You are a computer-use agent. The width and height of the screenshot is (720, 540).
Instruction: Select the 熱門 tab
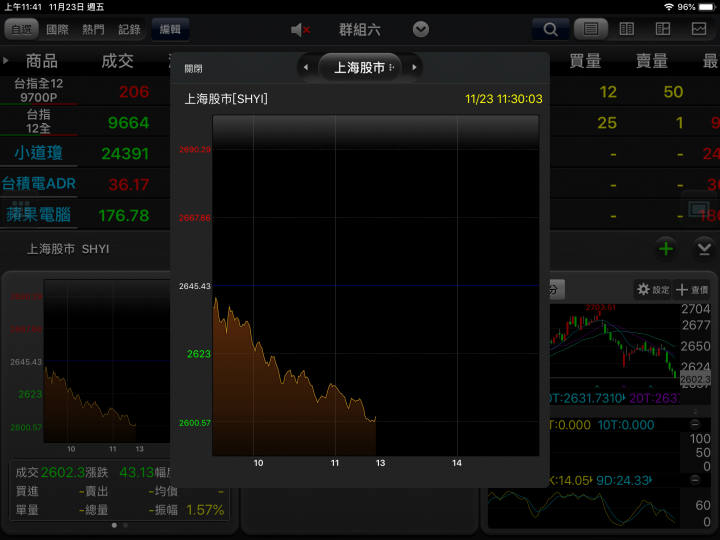[93, 29]
